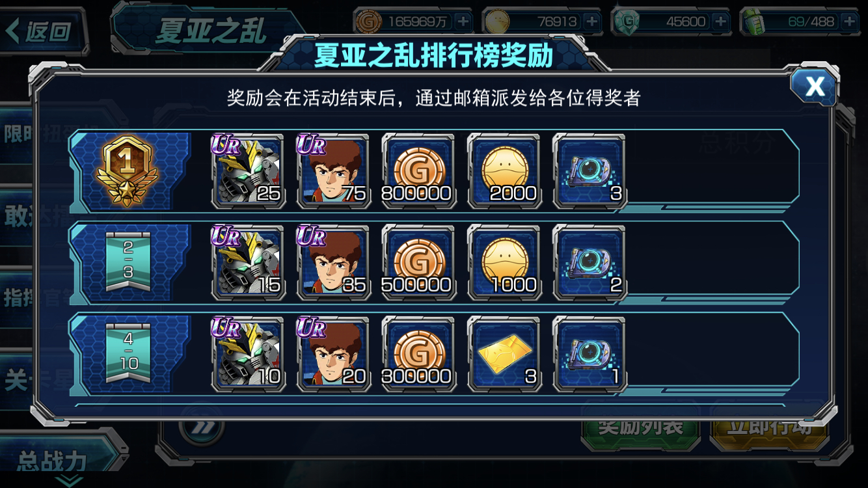The width and height of the screenshot is (868, 488).
Task: Tap the gold rank 1 medal badge
Action: [x=127, y=172]
